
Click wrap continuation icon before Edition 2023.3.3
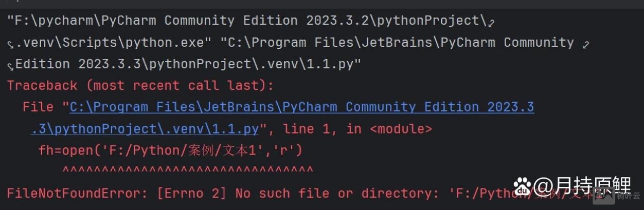coord(10,66)
